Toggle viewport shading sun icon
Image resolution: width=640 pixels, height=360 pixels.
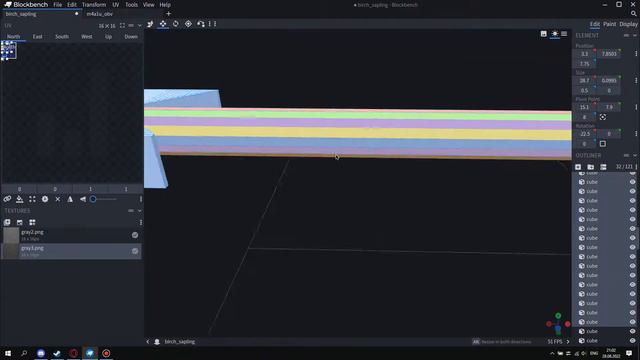(x=554, y=34)
